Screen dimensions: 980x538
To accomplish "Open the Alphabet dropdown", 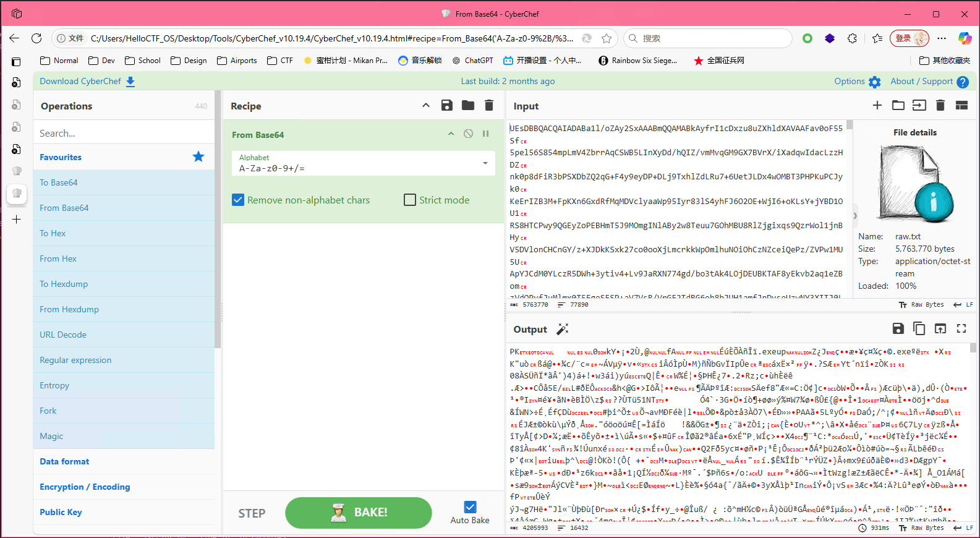I will pos(364,163).
